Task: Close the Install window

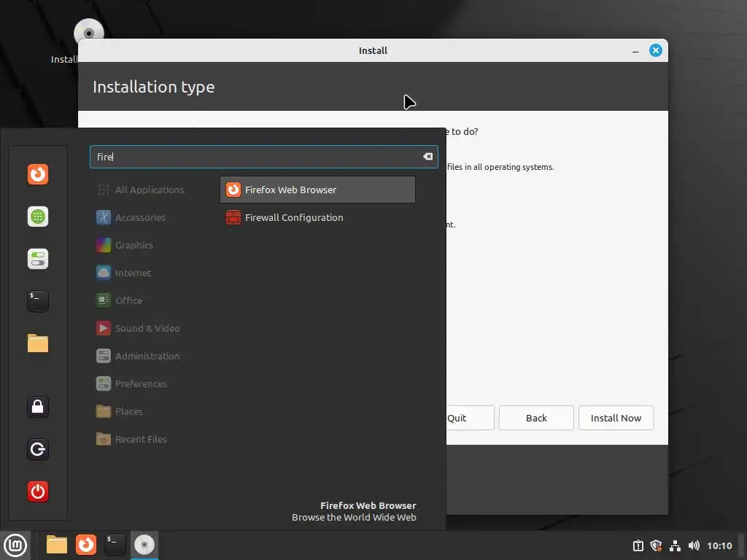Action: pyautogui.click(x=656, y=50)
